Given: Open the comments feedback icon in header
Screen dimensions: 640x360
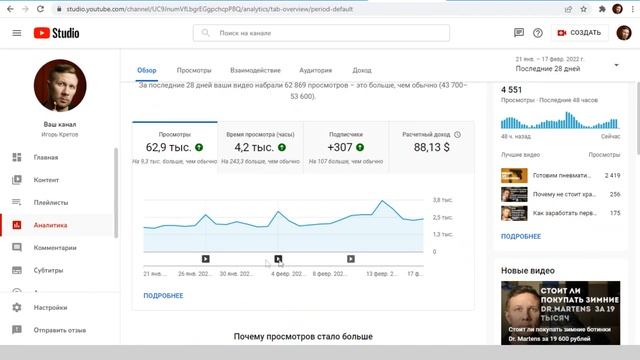Looking at the screenshot, I should pyautogui.click(x=519, y=33).
